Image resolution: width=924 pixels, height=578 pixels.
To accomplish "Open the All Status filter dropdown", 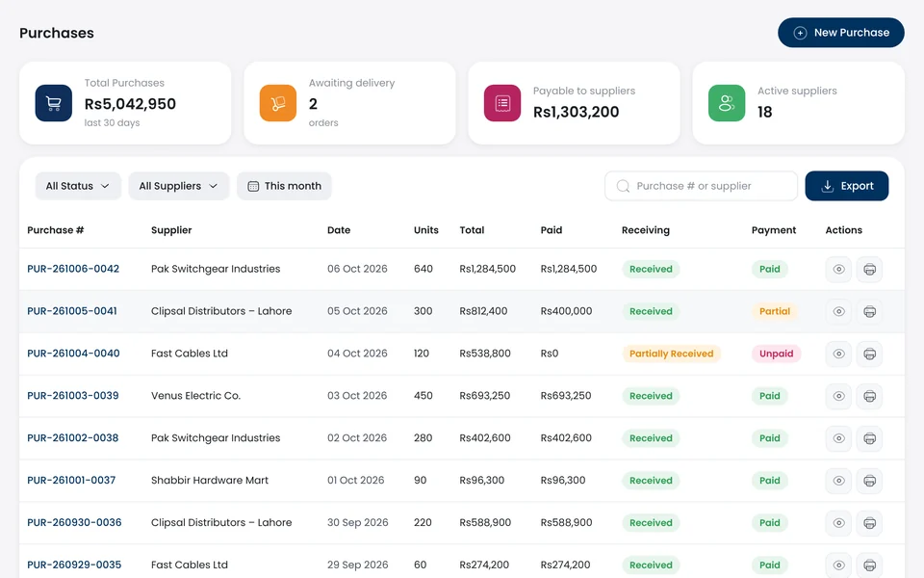I will tap(78, 186).
